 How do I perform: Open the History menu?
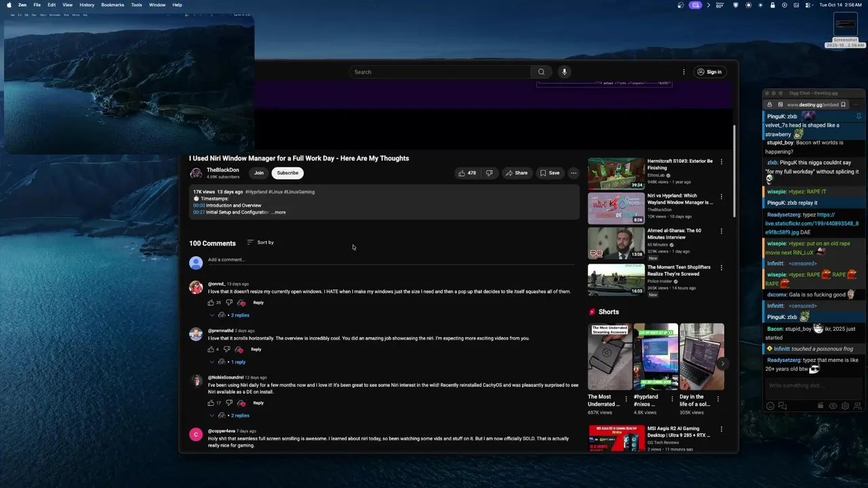click(x=87, y=5)
